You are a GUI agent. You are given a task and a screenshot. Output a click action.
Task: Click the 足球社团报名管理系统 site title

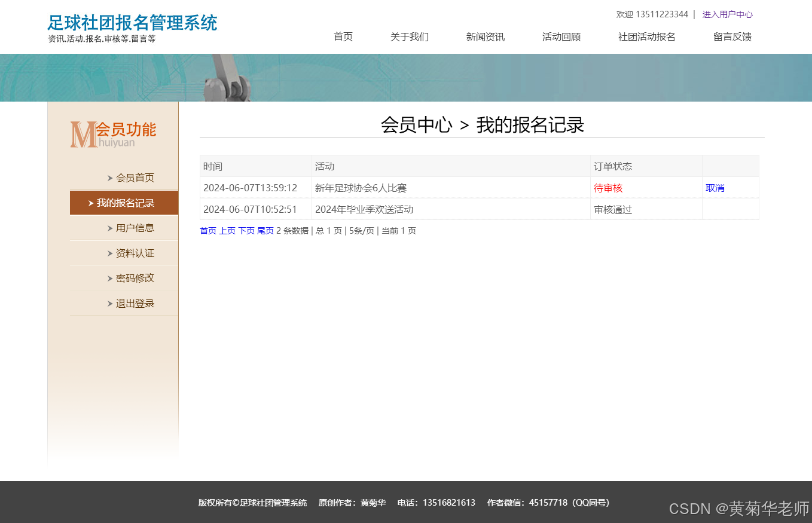tap(132, 23)
